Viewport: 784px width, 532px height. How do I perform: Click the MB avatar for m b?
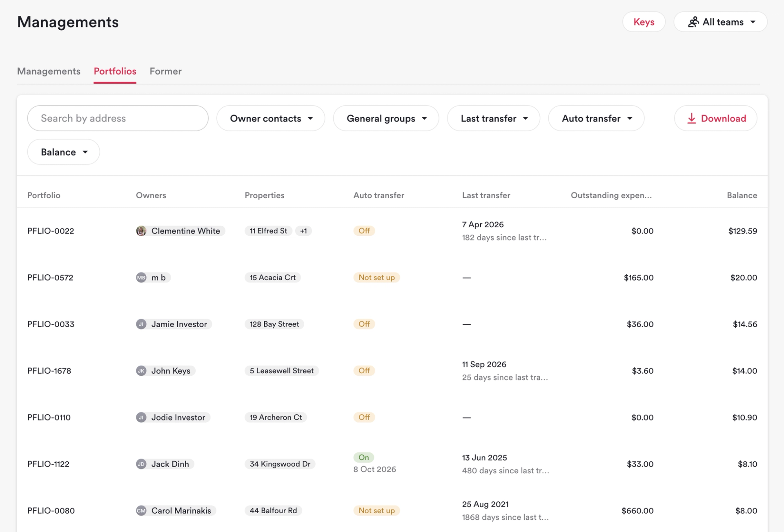(x=141, y=277)
